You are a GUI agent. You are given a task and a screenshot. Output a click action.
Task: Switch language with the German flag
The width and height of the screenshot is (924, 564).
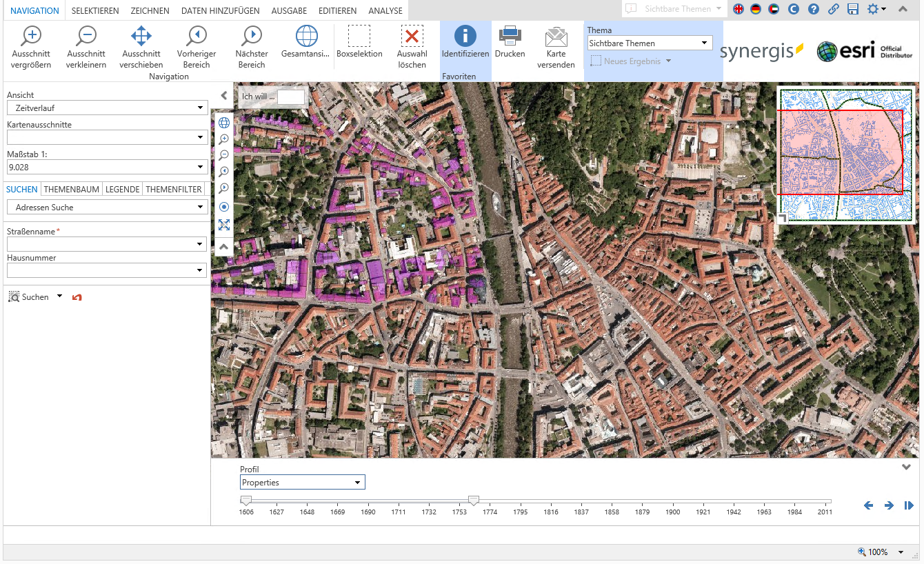(756, 9)
